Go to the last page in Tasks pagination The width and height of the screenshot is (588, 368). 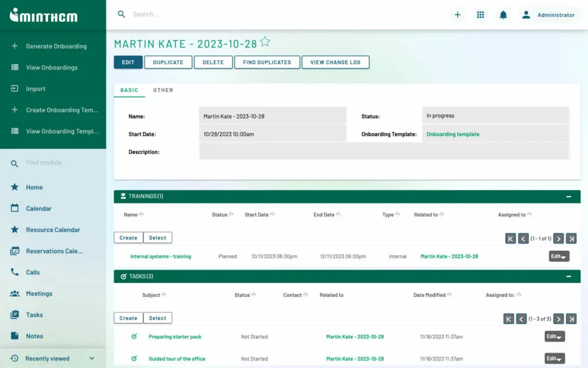(x=570, y=319)
